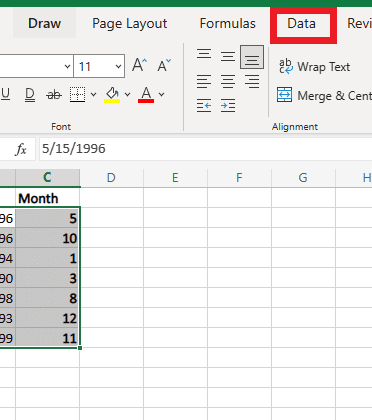Screen dimensions: 372x420
Task: Decrease font size with the smaller A icon
Action: click(164, 65)
